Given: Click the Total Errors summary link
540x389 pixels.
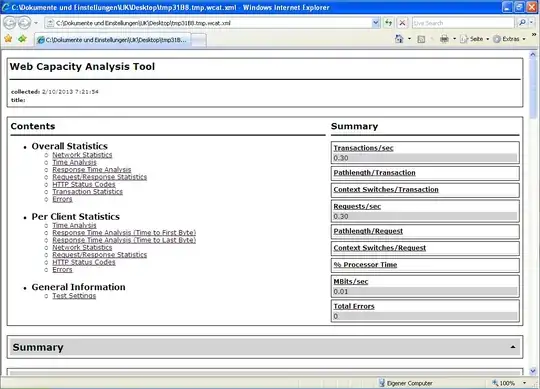Looking at the screenshot, I should (354, 306).
